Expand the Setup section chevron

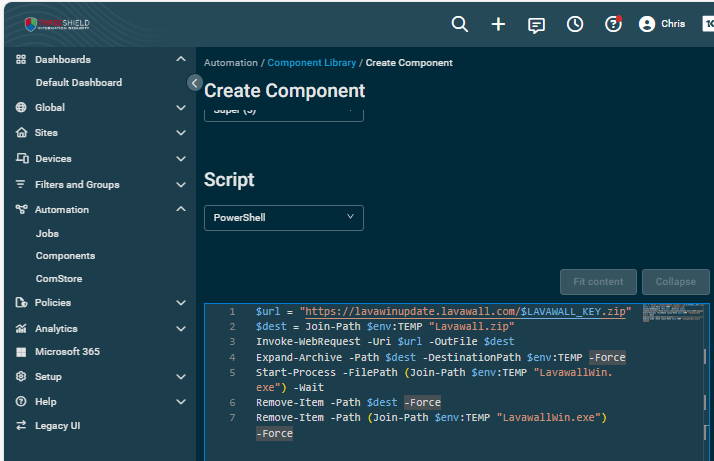[x=181, y=377]
